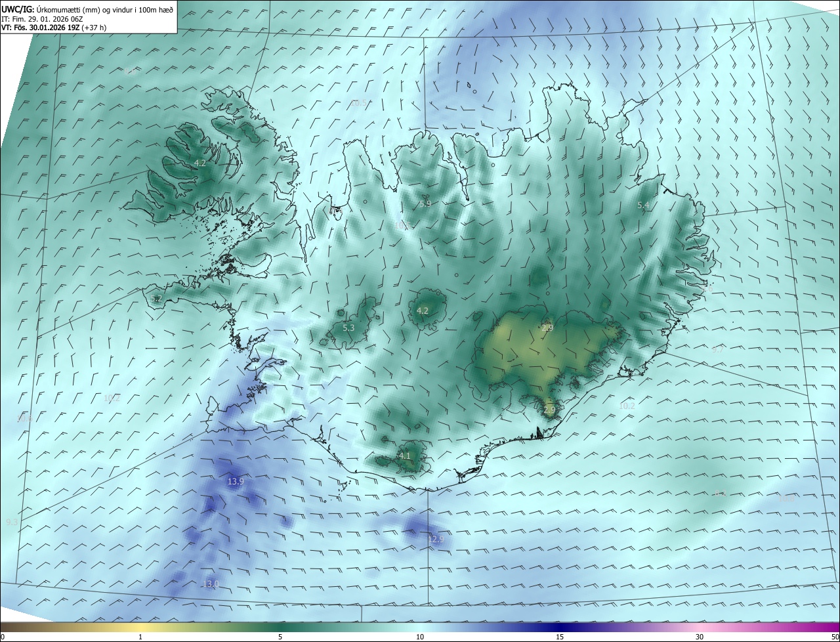Screen dimensions: 840x642
Task: Click the dark blue section of the color scale
Action: tap(560, 628)
